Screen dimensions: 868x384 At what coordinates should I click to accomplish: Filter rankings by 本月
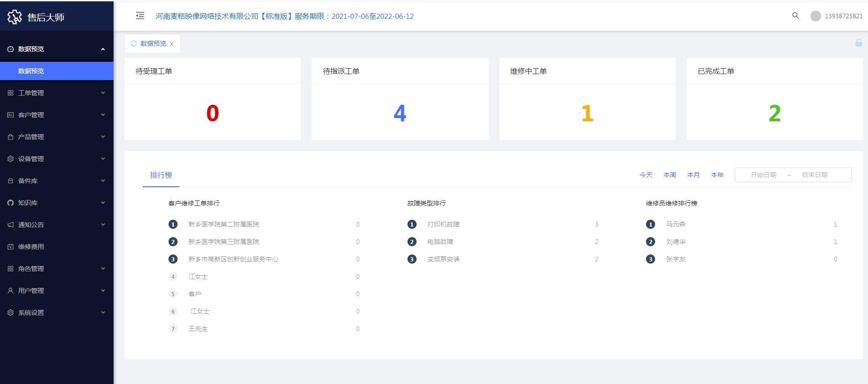pos(693,175)
